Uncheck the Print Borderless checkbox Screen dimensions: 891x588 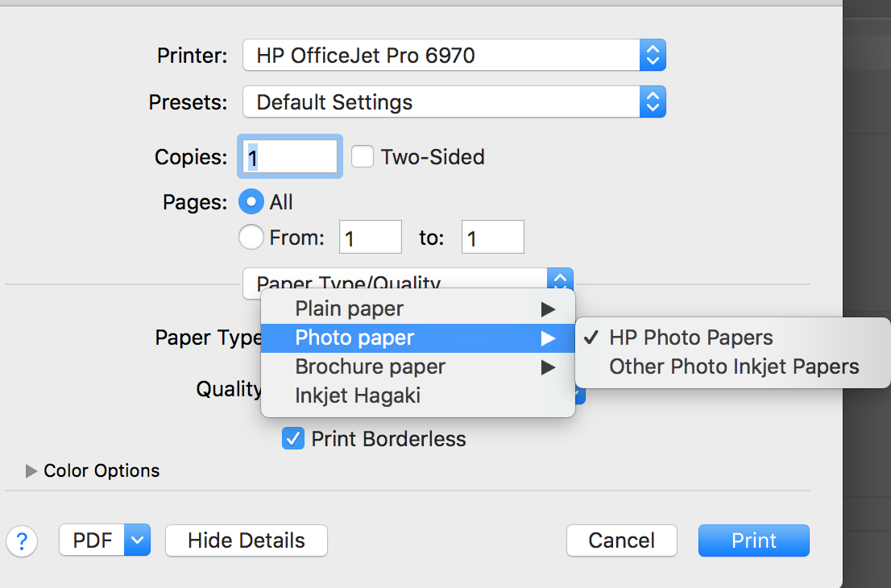pos(292,439)
